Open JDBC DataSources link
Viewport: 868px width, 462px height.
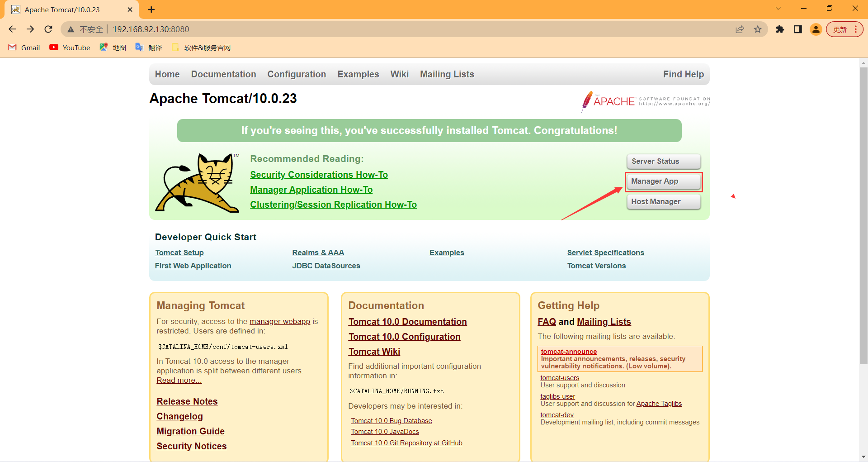pos(326,266)
